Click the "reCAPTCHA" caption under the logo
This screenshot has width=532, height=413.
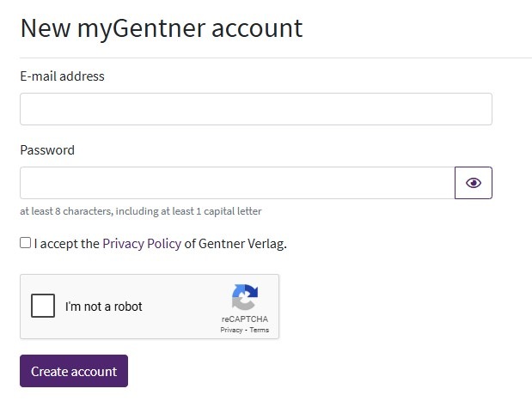coord(244,319)
